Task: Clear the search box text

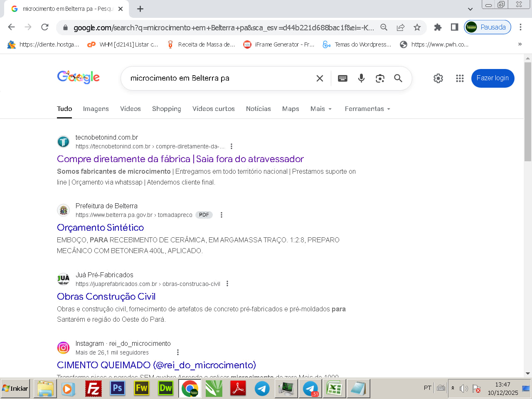Action: coord(320,78)
